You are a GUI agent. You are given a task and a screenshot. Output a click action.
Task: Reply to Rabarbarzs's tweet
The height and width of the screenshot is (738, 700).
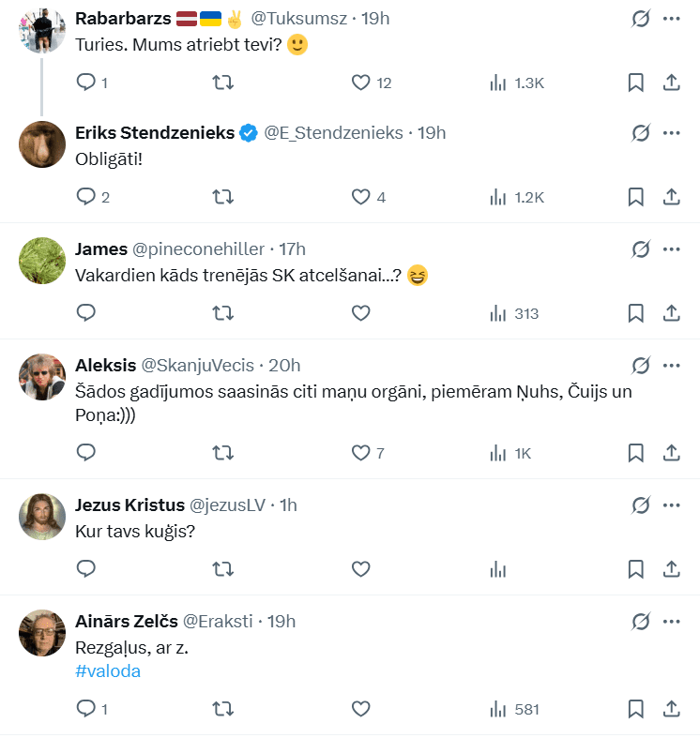86,83
